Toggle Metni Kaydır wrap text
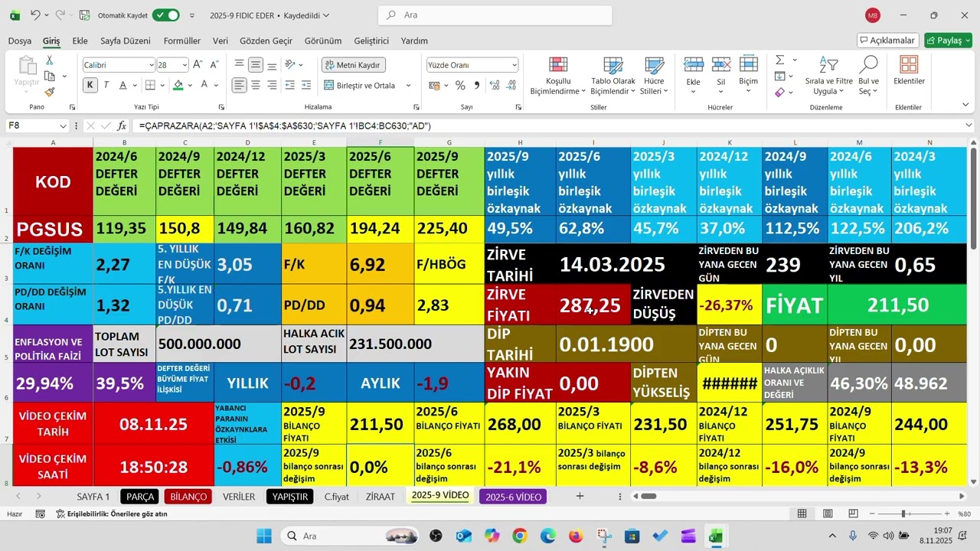This screenshot has width=980, height=551. click(x=353, y=65)
